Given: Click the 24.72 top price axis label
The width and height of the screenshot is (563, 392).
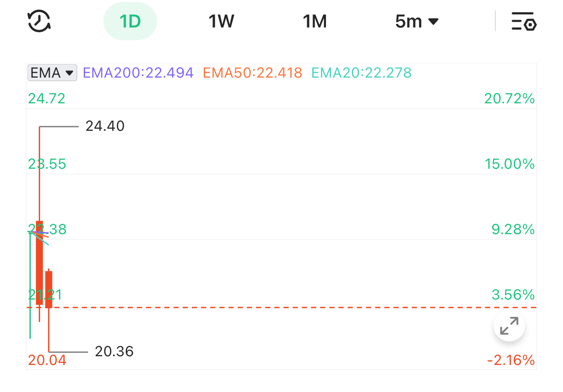Looking at the screenshot, I should 47,99.
